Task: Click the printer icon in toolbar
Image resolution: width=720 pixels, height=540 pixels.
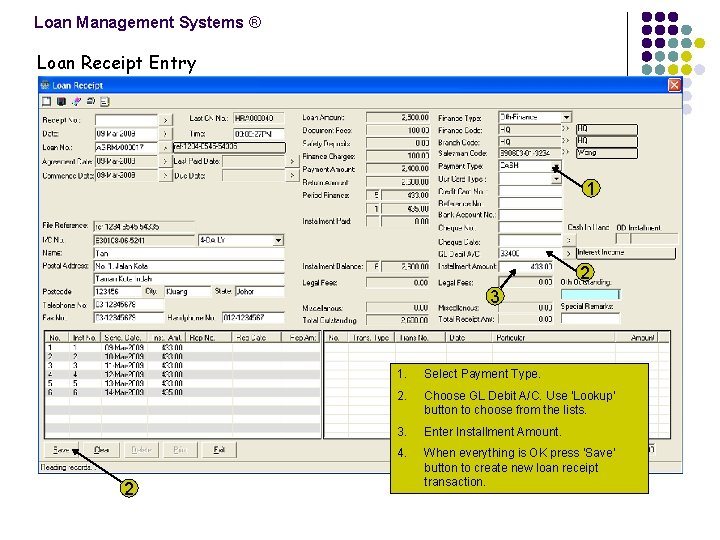Action: coord(91,101)
